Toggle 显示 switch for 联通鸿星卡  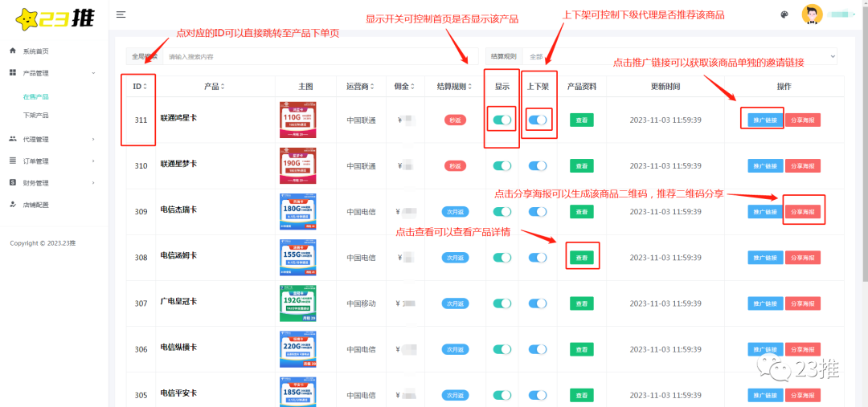[502, 120]
